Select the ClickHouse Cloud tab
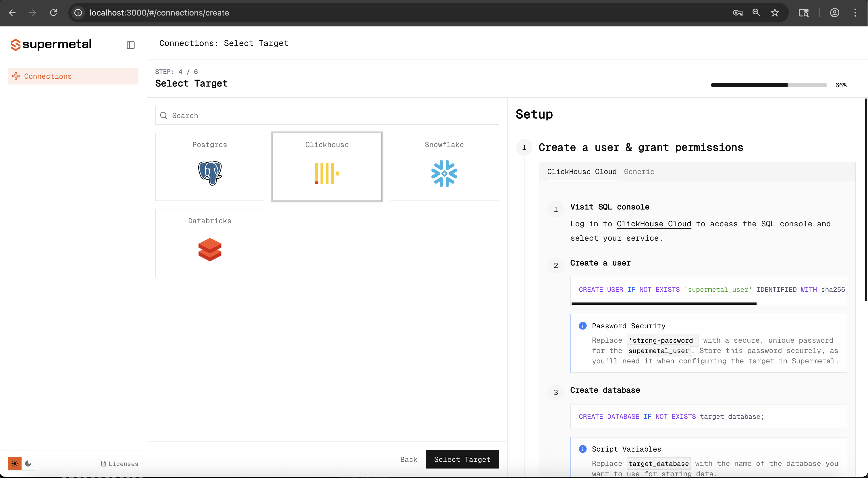Screen dimensions: 868x478 (582, 171)
